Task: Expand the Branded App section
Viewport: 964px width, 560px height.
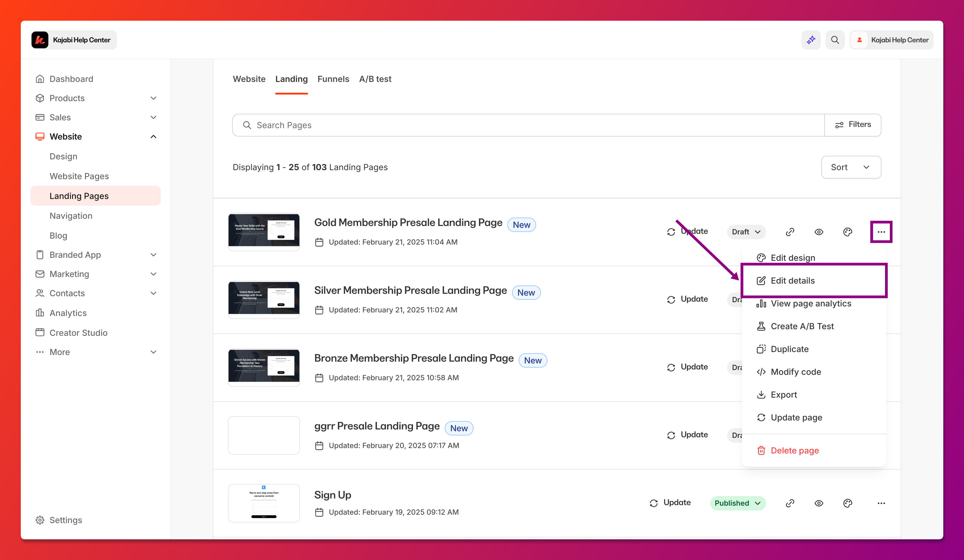Action: (x=153, y=255)
